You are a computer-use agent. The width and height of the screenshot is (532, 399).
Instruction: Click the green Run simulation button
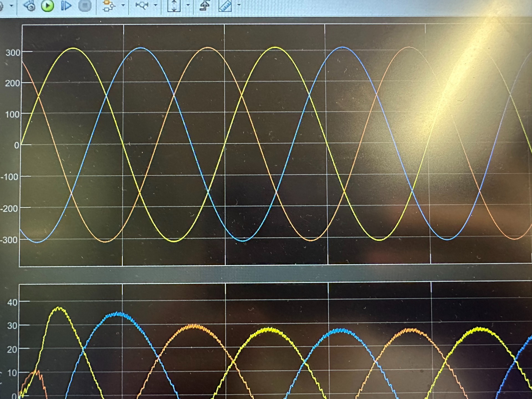coord(47,6)
